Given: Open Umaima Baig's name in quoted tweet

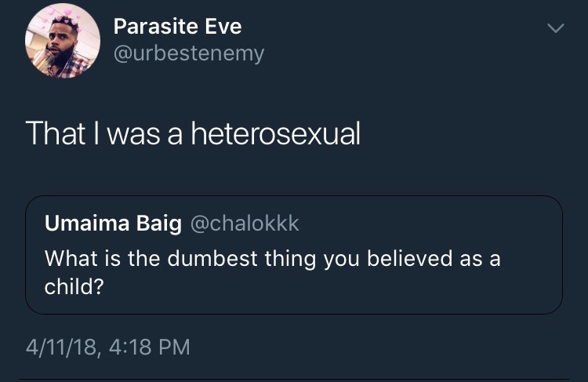Looking at the screenshot, I should [x=114, y=224].
